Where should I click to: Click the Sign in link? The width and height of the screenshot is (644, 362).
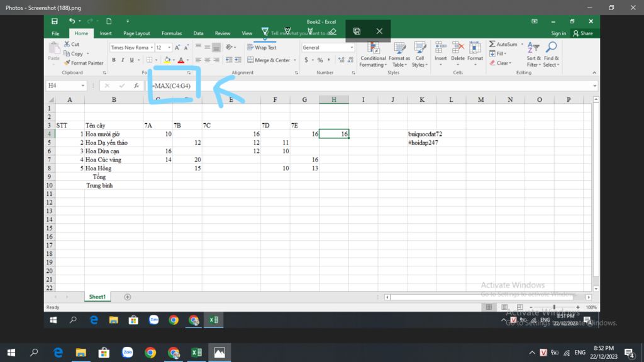558,33
